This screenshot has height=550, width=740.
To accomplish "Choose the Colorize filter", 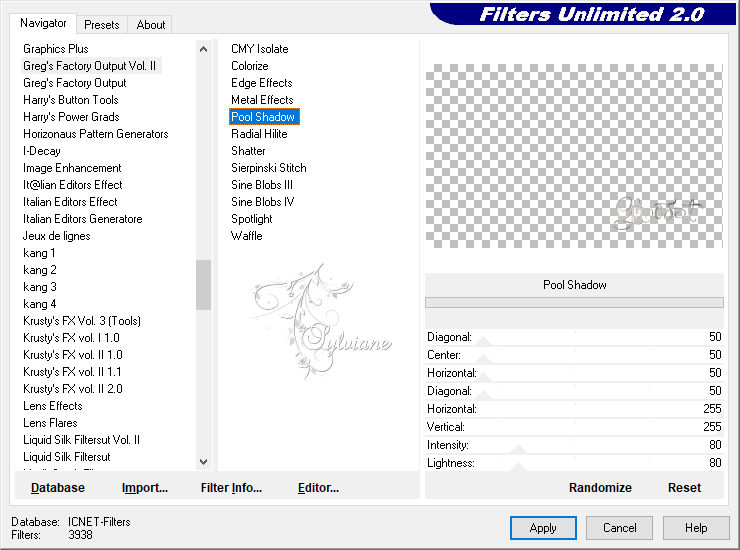I will 250,66.
